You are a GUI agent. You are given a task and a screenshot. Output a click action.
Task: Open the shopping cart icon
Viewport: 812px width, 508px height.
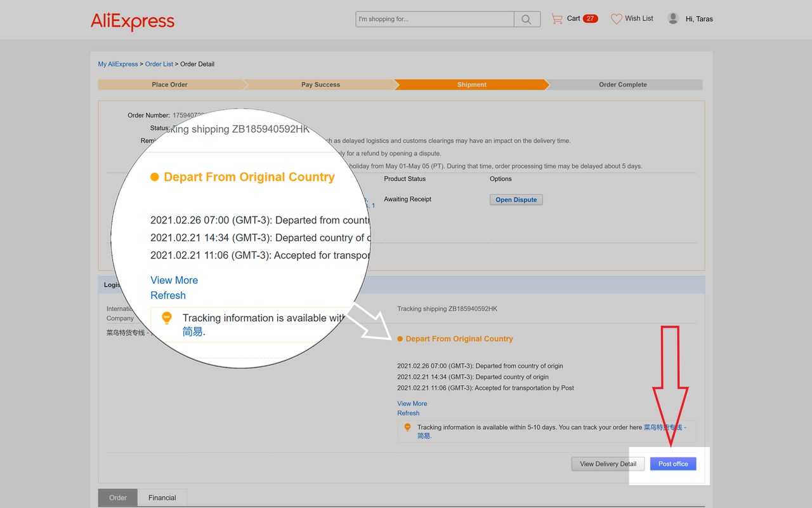pos(557,19)
